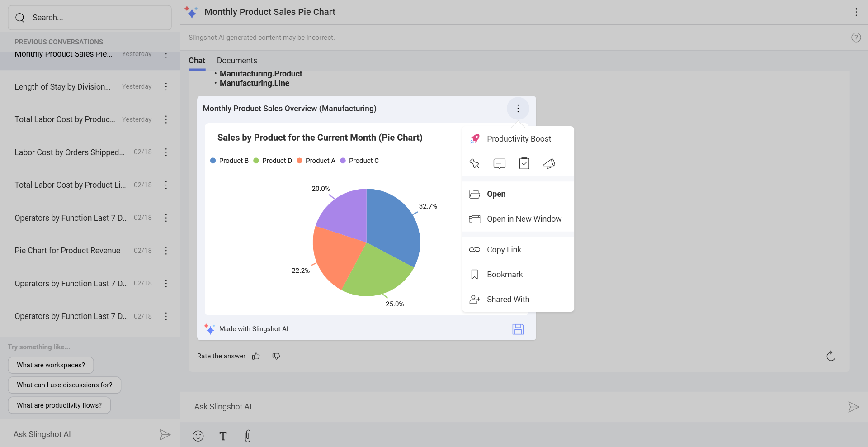Click the Manufacturing.Product bullet text

261,74
